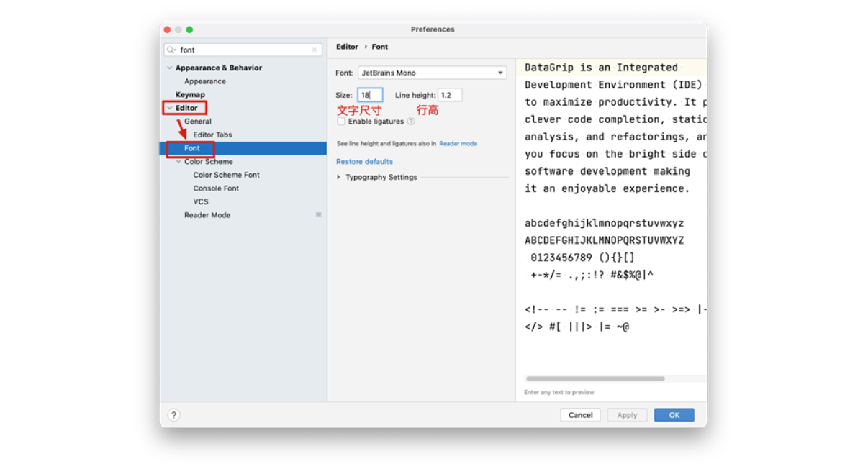
Task: Open Console Font settings
Action: pos(216,188)
